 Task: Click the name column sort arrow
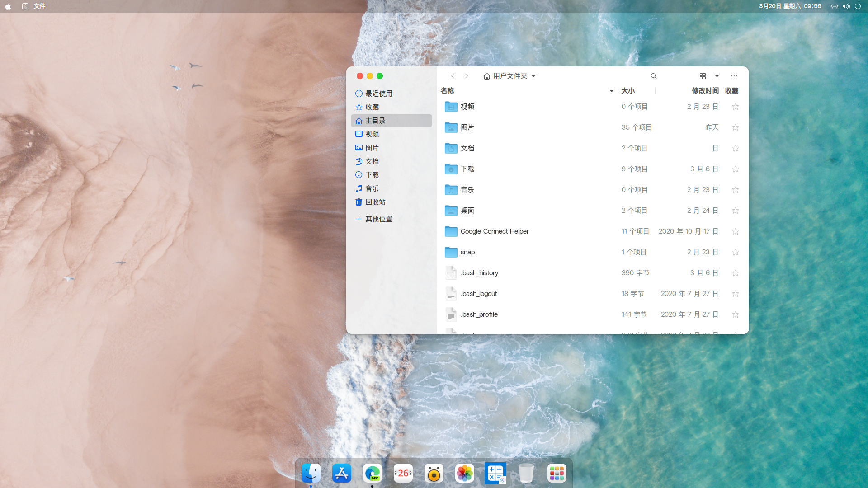click(x=611, y=91)
